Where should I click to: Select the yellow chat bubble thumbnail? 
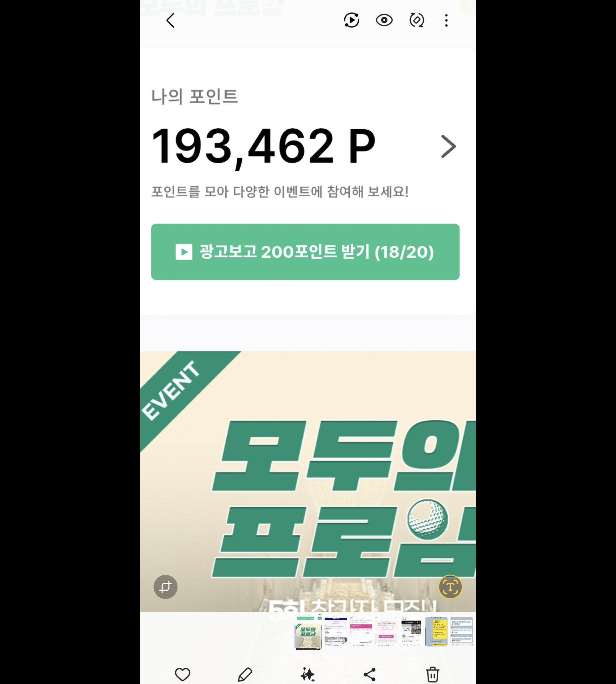436,631
